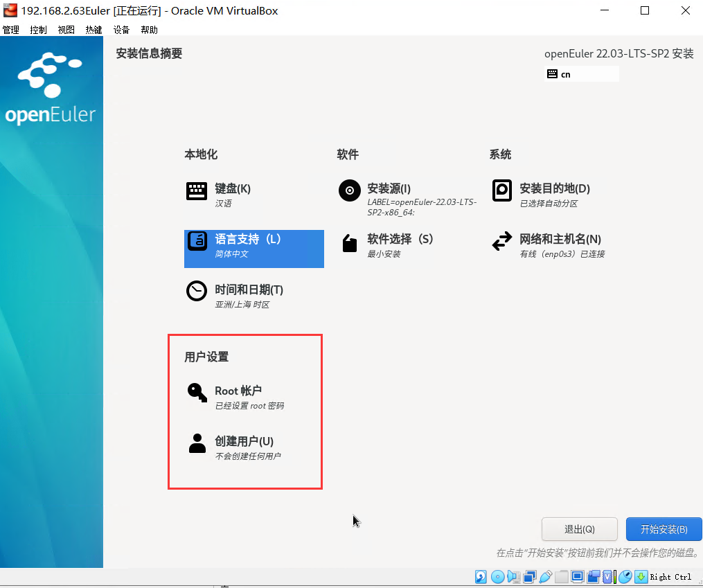Open the 安装源(I) disc icon

tap(349, 190)
